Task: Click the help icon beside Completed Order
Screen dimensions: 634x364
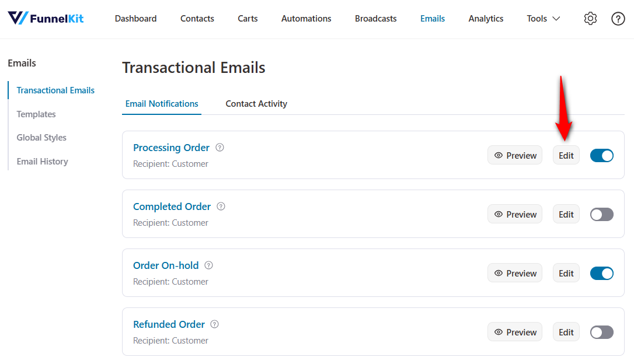Action: (221, 206)
